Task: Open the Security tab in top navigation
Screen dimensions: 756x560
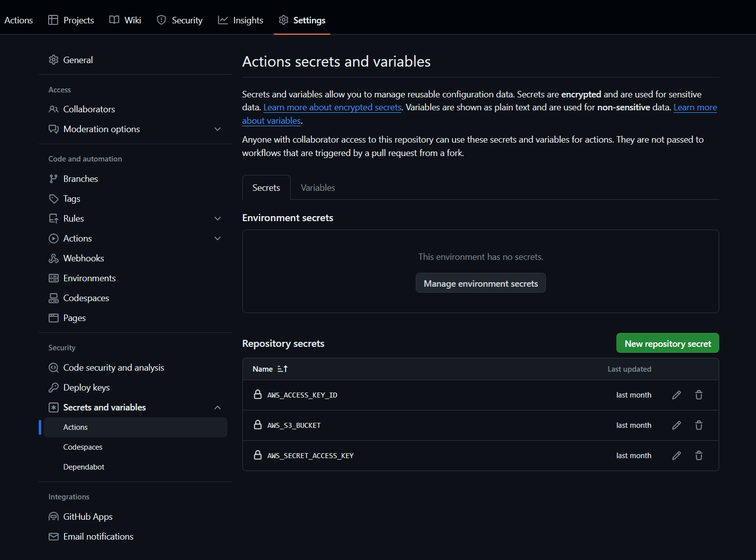Action: (x=179, y=20)
